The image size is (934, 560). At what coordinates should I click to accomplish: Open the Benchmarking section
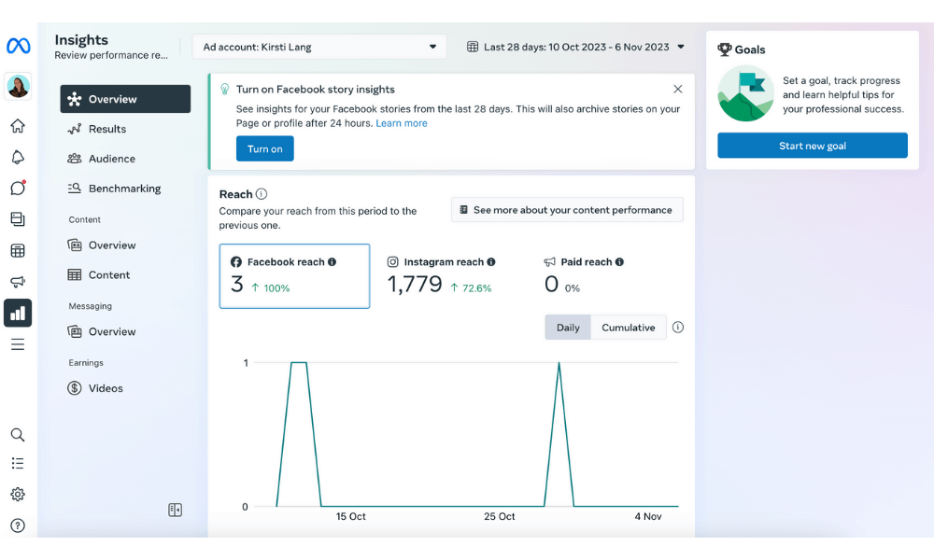pos(122,188)
